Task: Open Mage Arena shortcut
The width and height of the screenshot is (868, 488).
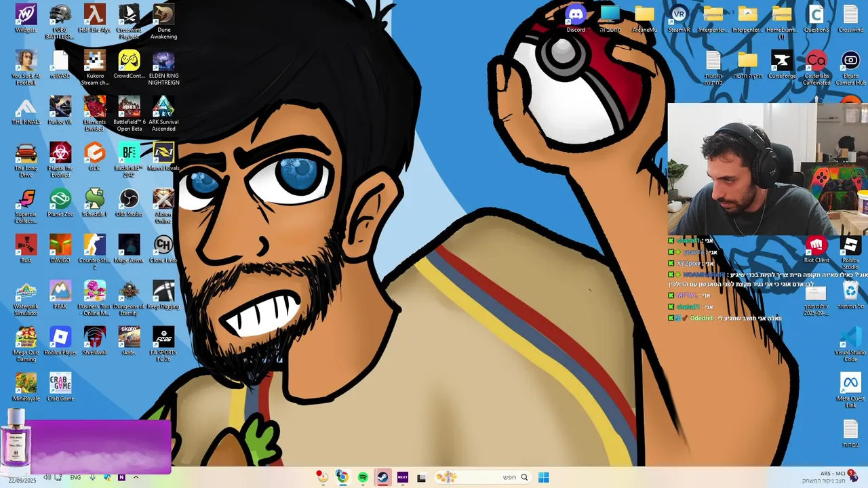Action: tap(129, 249)
